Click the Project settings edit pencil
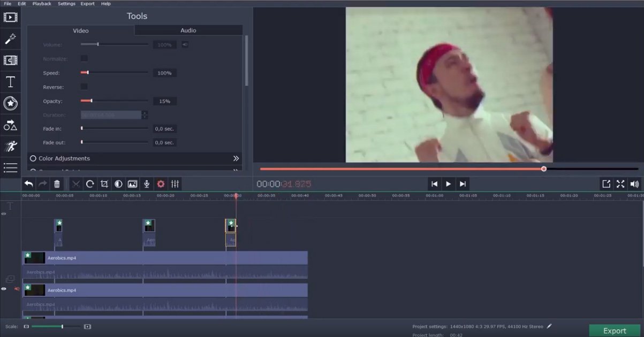This screenshot has width=644, height=337. [549, 326]
